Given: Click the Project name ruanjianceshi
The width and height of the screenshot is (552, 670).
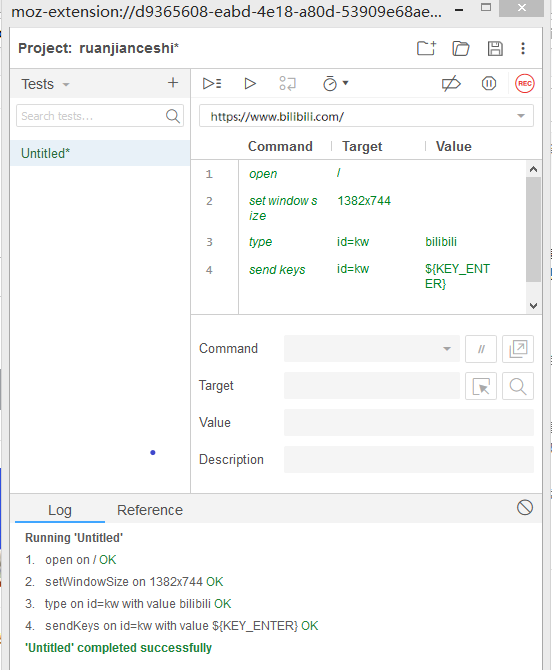Looking at the screenshot, I should (129, 48).
